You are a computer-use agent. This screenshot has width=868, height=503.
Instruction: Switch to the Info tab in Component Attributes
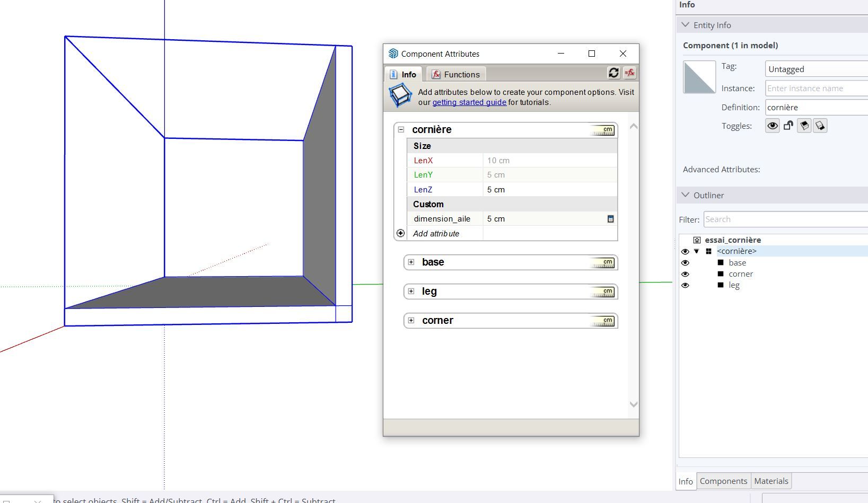(404, 74)
